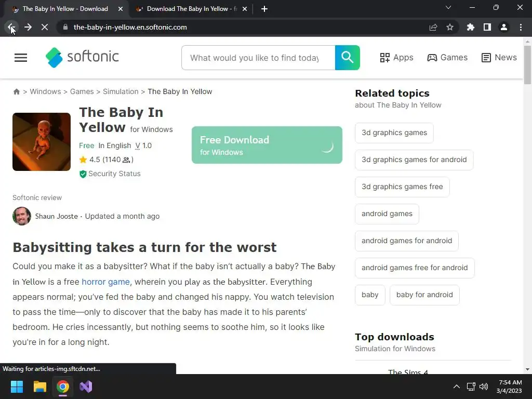Click the Security Status text

pyautogui.click(x=114, y=174)
